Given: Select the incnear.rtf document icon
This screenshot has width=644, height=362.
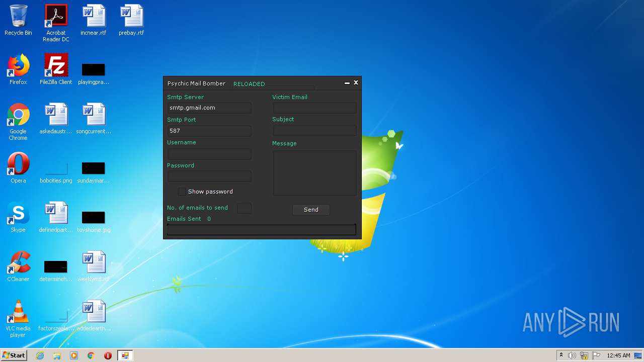Looking at the screenshot, I should (94, 21).
